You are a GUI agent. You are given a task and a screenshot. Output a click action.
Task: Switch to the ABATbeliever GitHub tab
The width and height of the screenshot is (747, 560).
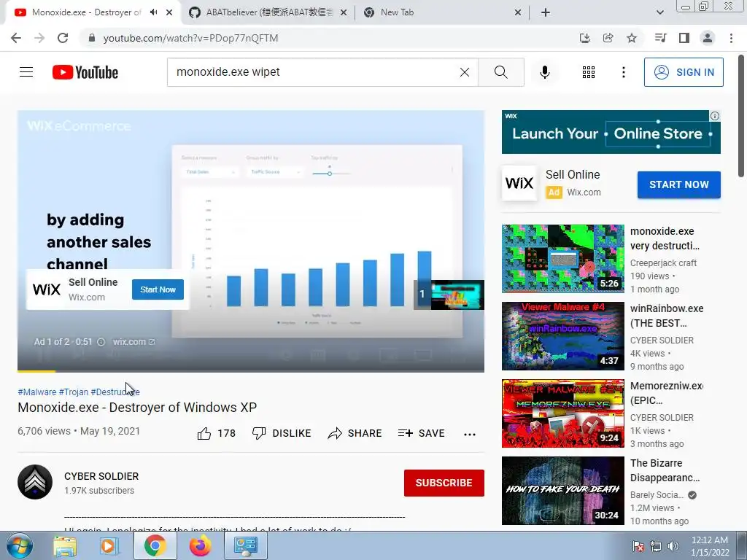click(268, 12)
